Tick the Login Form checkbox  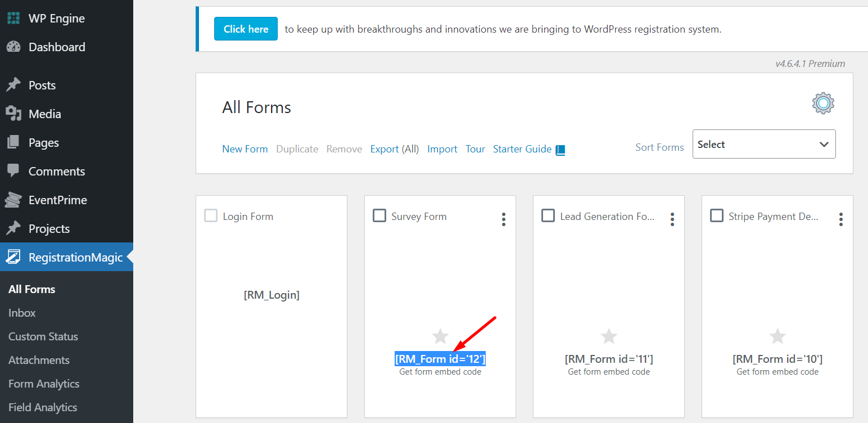click(x=211, y=215)
